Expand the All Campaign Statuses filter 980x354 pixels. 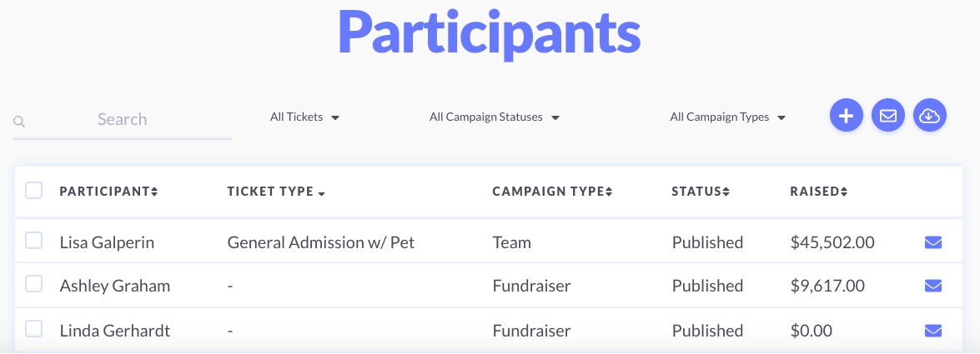pyautogui.click(x=494, y=117)
